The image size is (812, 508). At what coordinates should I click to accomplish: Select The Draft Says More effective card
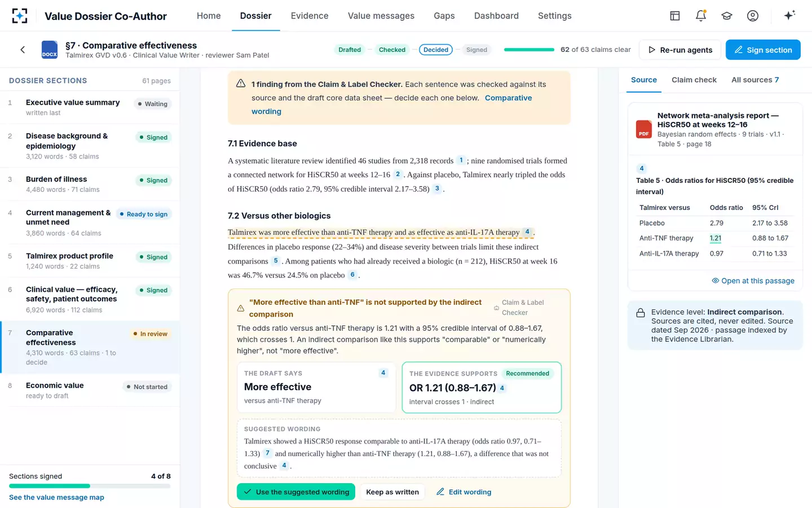(x=316, y=387)
